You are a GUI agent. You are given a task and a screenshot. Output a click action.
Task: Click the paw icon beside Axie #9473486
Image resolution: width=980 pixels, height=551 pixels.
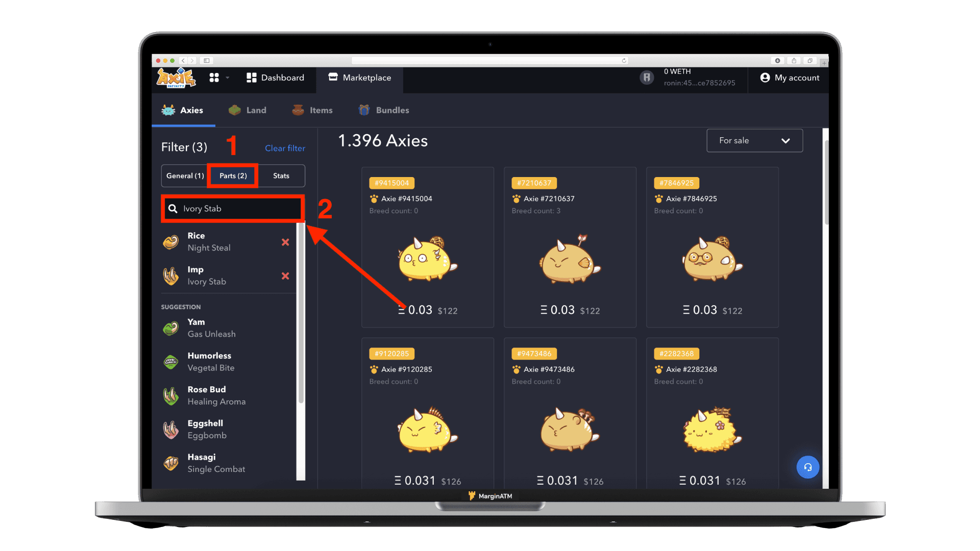click(516, 369)
